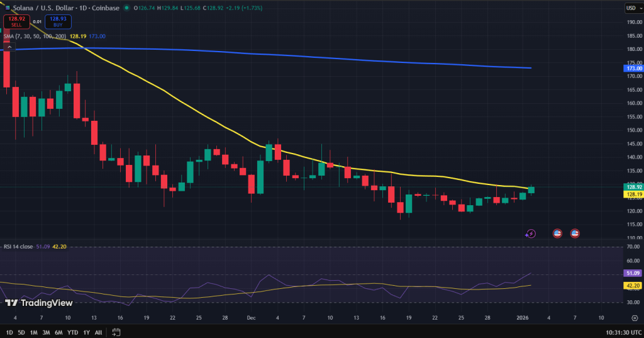Click the Solana symbol logo icon
Image resolution: width=644 pixels, height=338 pixels.
coord(8,8)
